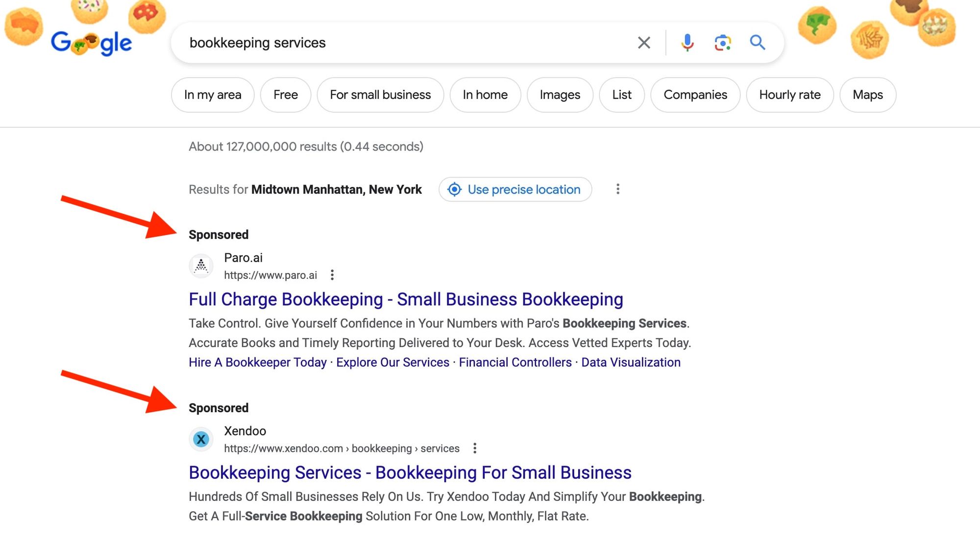Click the search magnifier icon
Image resolution: width=980 pixels, height=547 pixels.
pyautogui.click(x=757, y=43)
